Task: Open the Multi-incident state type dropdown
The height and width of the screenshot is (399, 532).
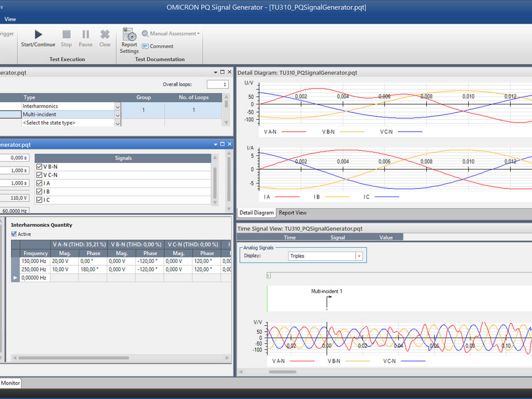Action: pos(117,114)
